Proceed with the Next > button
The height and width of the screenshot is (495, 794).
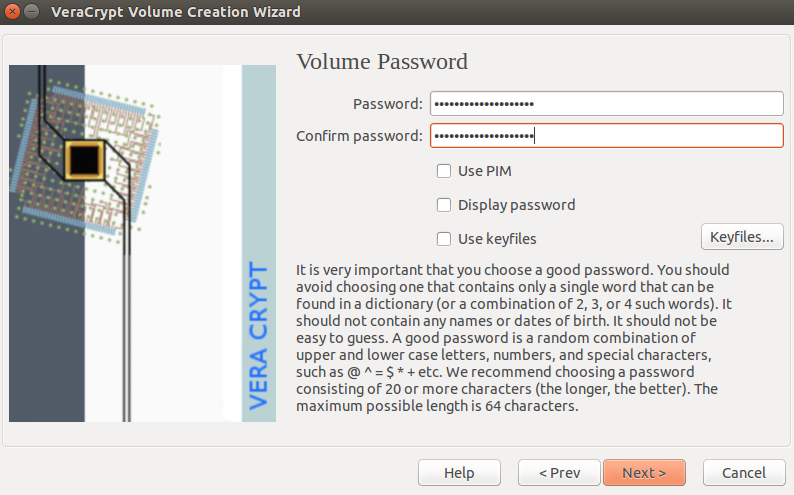(x=644, y=473)
